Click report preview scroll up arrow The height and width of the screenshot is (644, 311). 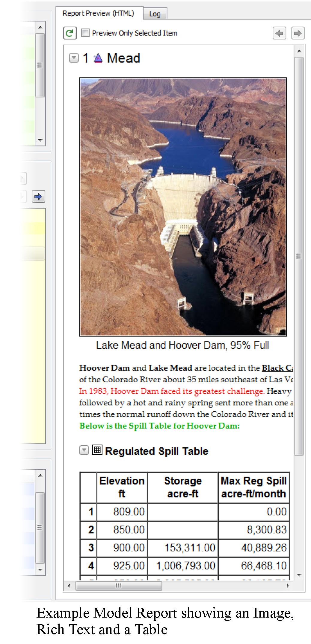coord(299,51)
